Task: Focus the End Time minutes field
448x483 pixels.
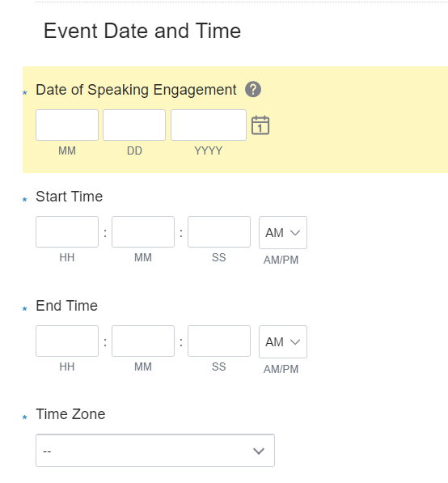Action: pos(143,341)
